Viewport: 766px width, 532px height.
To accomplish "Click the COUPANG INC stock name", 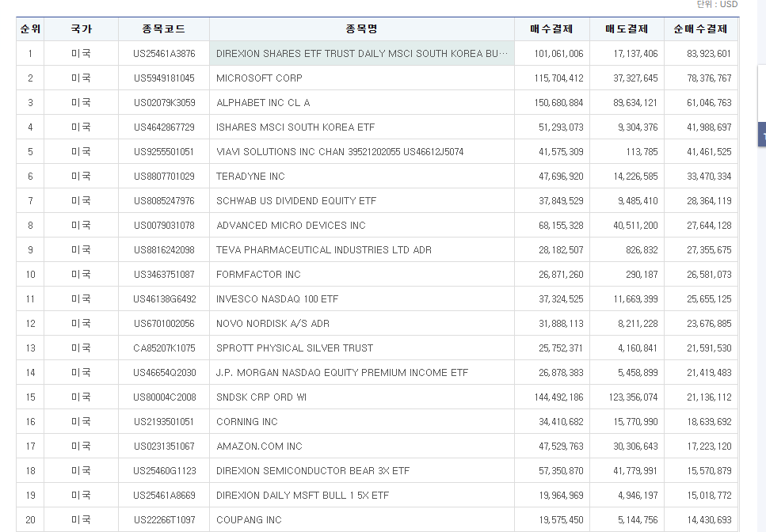I will (x=249, y=520).
